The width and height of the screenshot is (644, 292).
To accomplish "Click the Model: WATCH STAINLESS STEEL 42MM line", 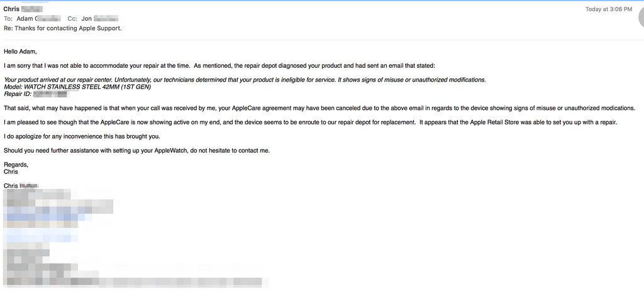I will click(77, 87).
